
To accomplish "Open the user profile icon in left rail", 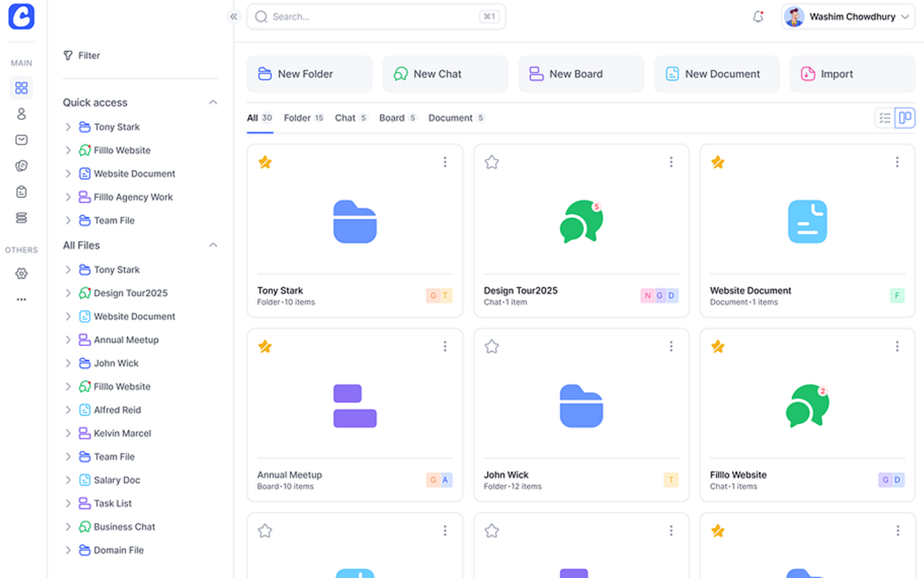I will click(x=22, y=114).
